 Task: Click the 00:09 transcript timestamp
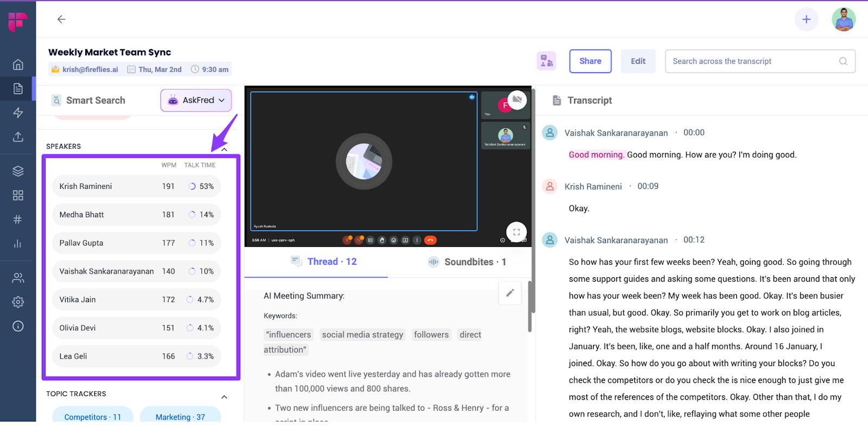tap(648, 186)
